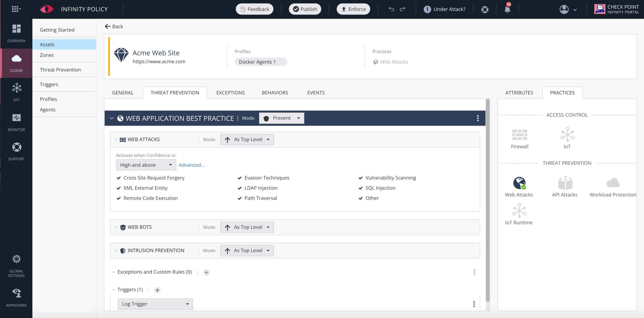The height and width of the screenshot is (318, 644).
Task: Click the redo arrow in the top bar
Action: click(403, 9)
